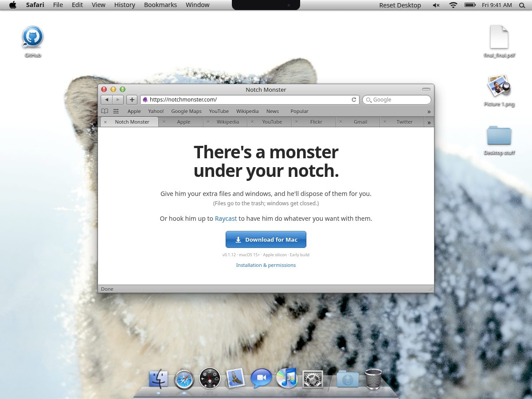Viewport: 532px width, 399px height.
Task: Add a bookmark with the plus button
Action: click(x=132, y=100)
